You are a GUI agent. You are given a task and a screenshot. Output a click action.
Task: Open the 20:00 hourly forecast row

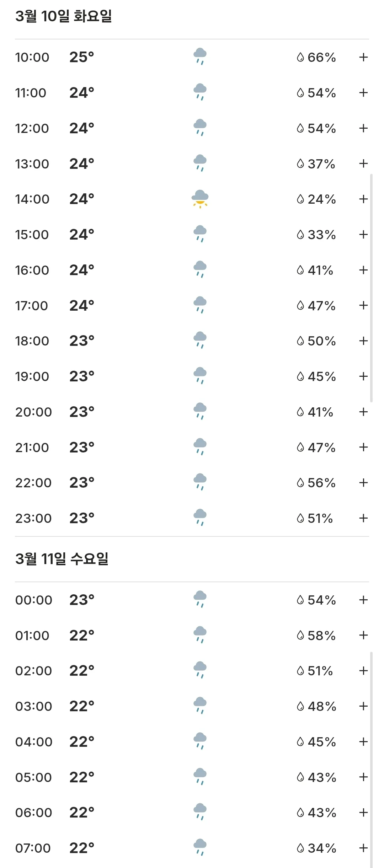point(192,412)
